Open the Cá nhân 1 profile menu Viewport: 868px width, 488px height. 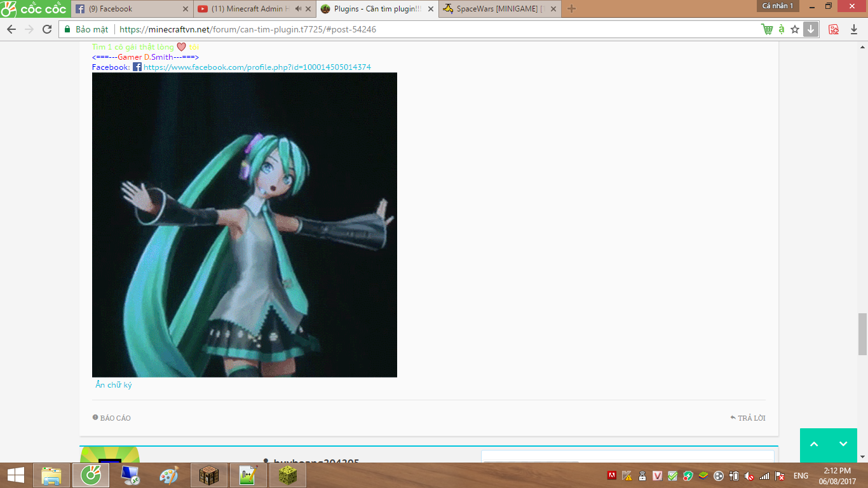778,6
